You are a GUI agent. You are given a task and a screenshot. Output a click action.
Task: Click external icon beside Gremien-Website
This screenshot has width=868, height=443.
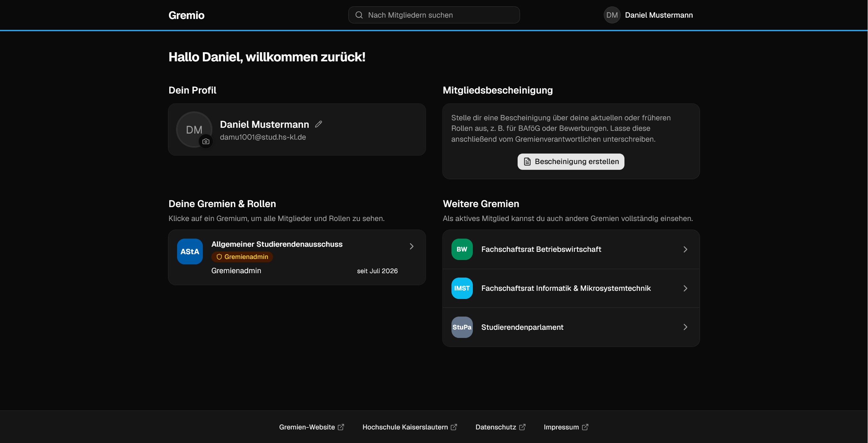(341, 427)
